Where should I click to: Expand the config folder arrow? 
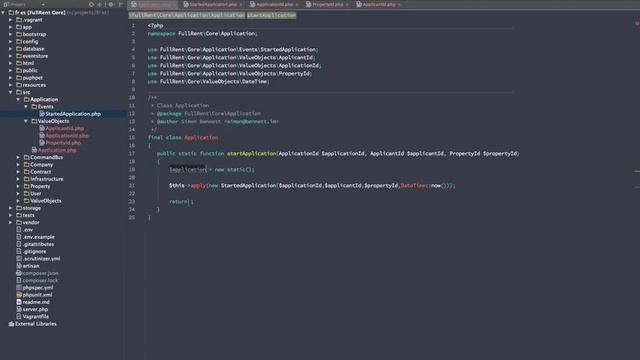pos(11,42)
